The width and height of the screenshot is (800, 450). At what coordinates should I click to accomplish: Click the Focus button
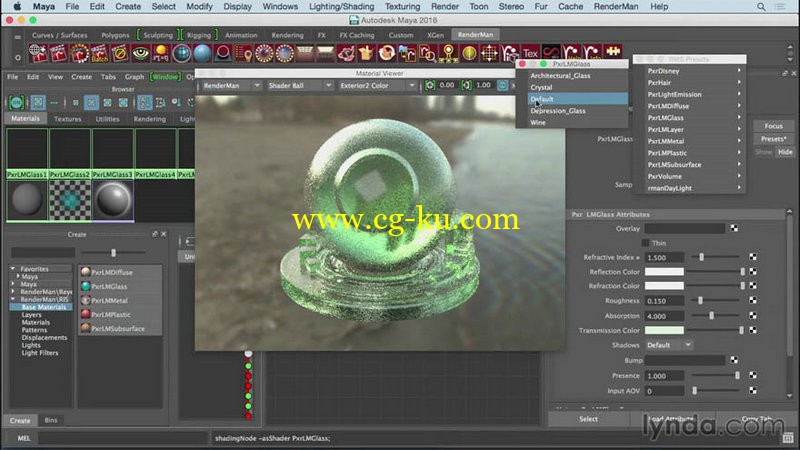click(773, 126)
